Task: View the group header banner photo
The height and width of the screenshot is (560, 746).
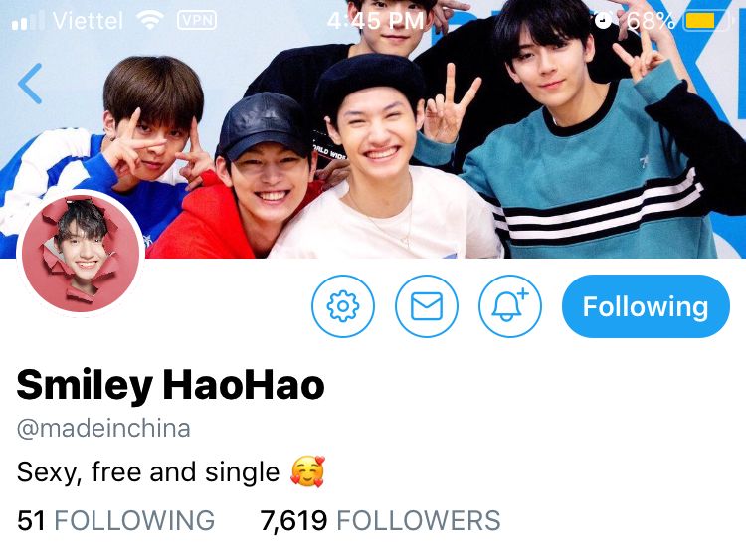Action: point(373,129)
